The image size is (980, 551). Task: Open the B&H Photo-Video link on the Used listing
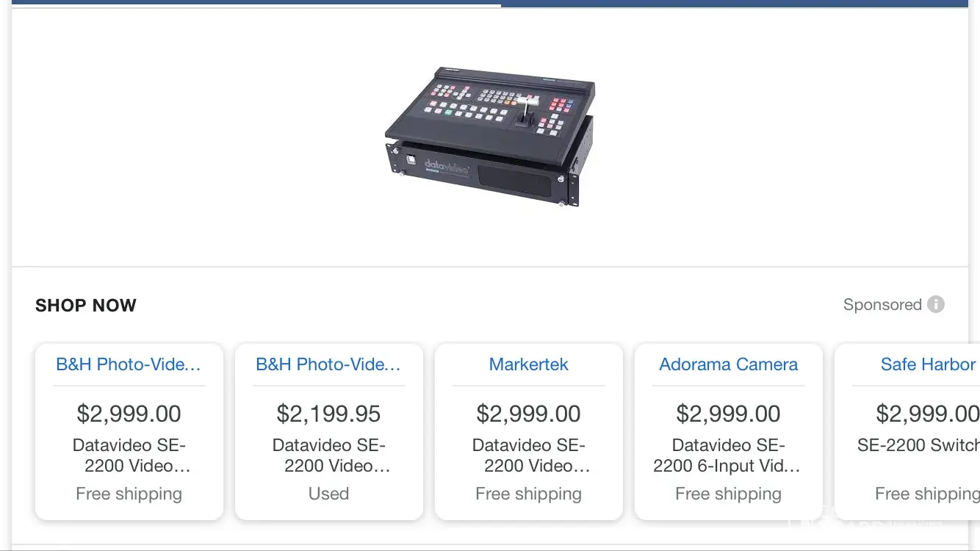click(328, 364)
